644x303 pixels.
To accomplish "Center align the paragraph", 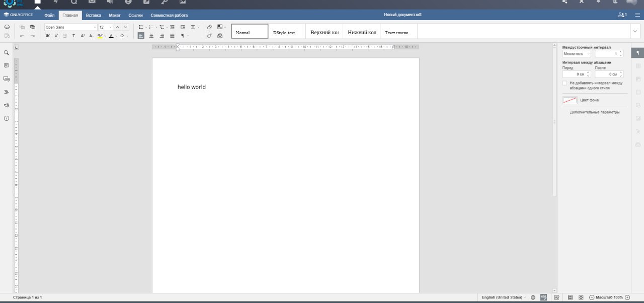I will pyautogui.click(x=151, y=36).
